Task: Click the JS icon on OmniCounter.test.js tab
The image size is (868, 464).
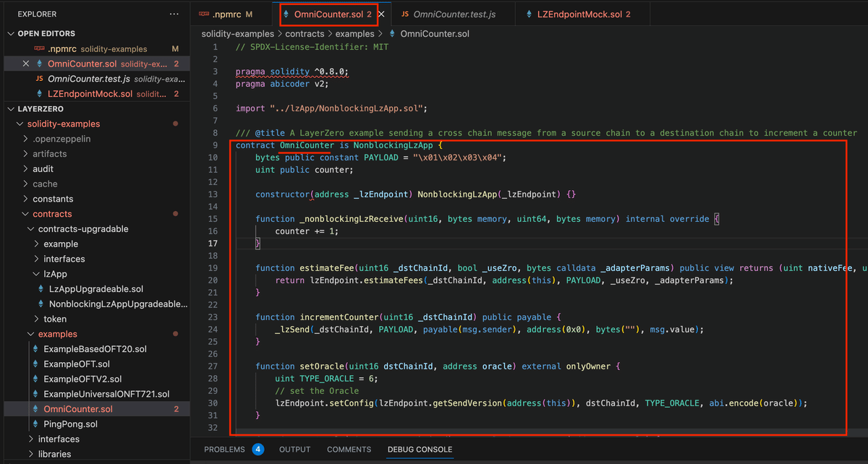Action: [x=405, y=14]
